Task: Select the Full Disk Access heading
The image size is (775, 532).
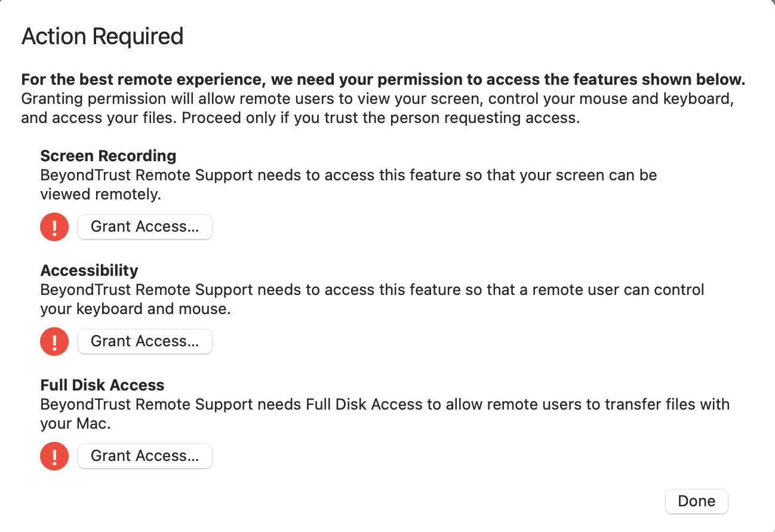Action: 102,385
